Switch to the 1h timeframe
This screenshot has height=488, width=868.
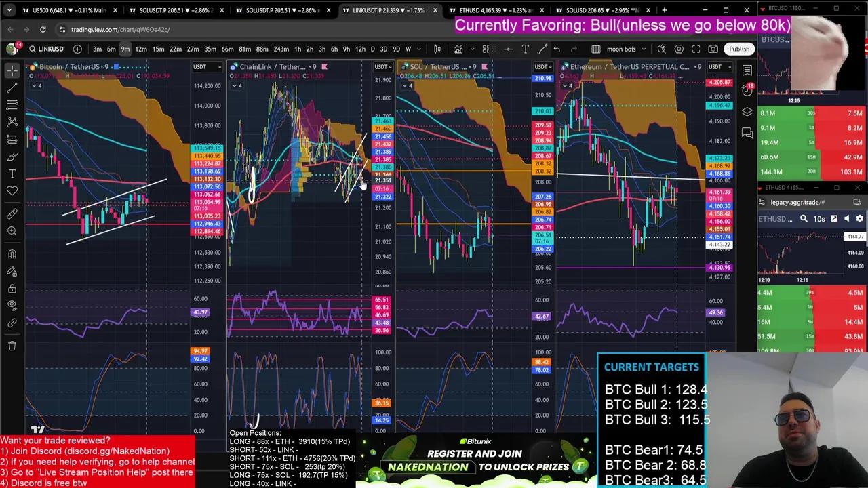(x=297, y=49)
